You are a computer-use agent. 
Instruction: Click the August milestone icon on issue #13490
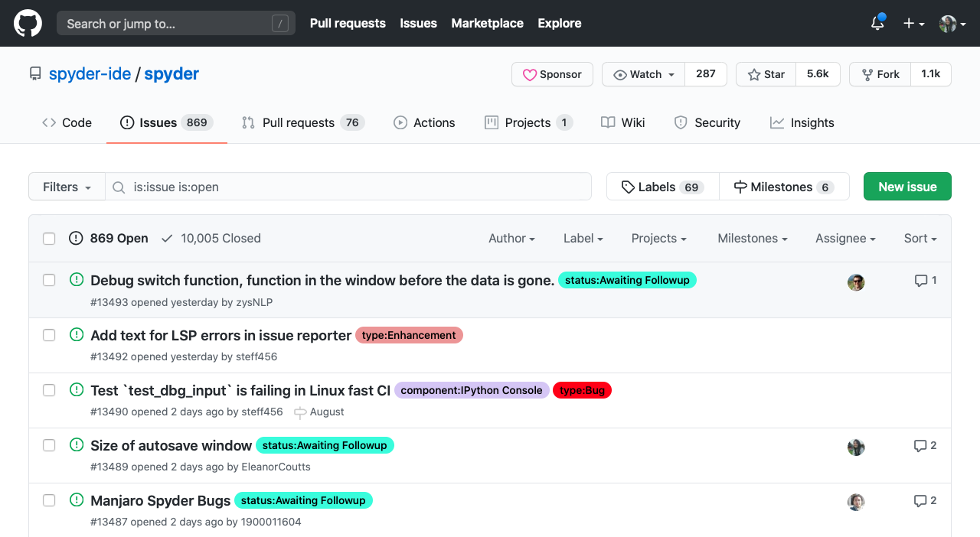(x=299, y=412)
